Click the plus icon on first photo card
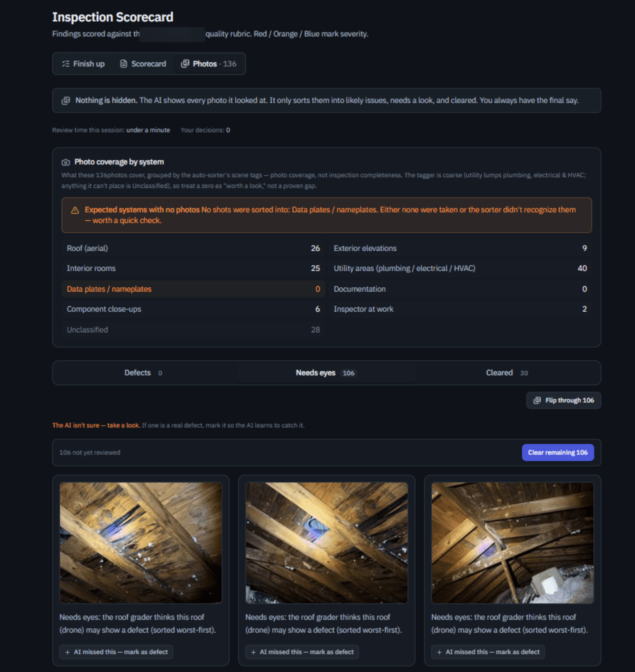This screenshot has height=672, width=635. point(68,652)
